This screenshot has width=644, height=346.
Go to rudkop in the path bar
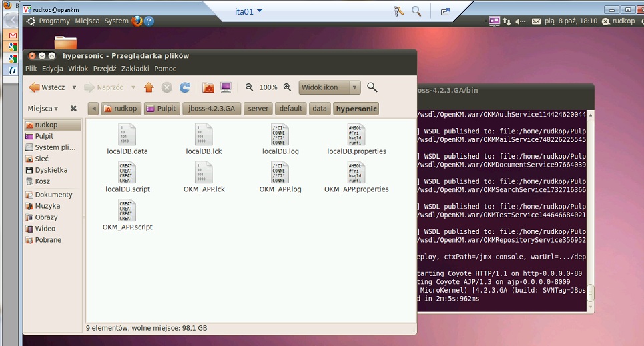[x=121, y=109]
